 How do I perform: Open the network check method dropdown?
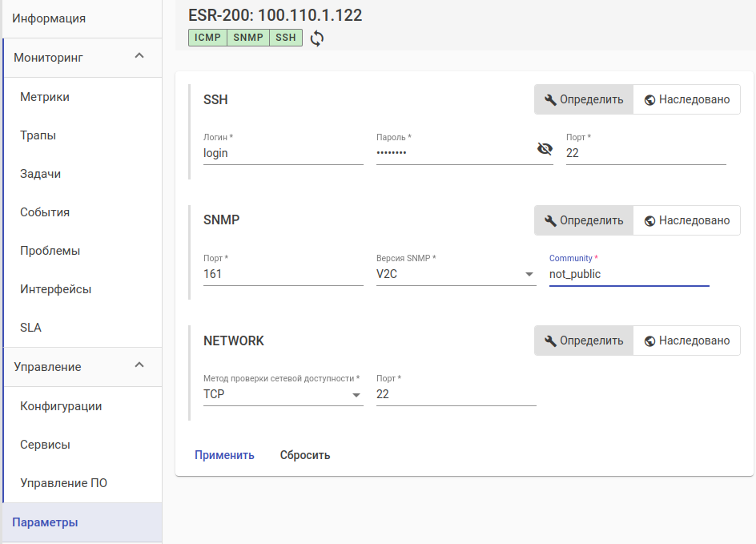tap(283, 394)
